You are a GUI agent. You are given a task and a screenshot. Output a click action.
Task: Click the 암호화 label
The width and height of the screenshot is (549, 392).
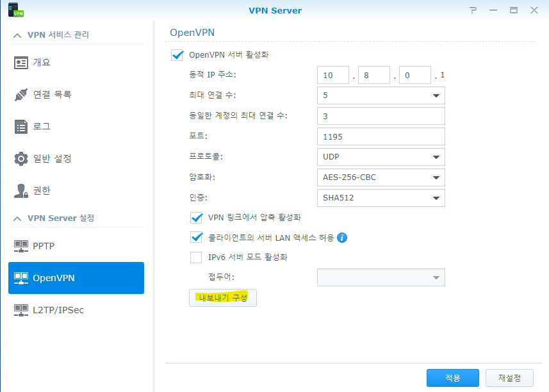point(202,177)
